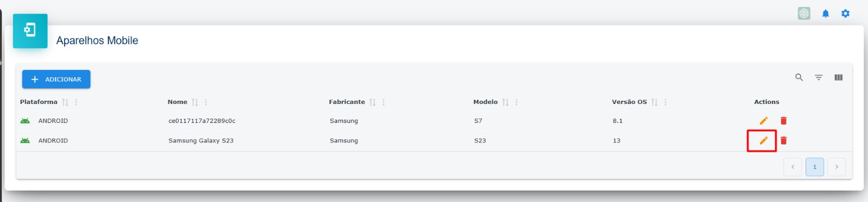This screenshot has width=868, height=202.
Task: Open Versão OS column options menu
Action: click(x=666, y=102)
